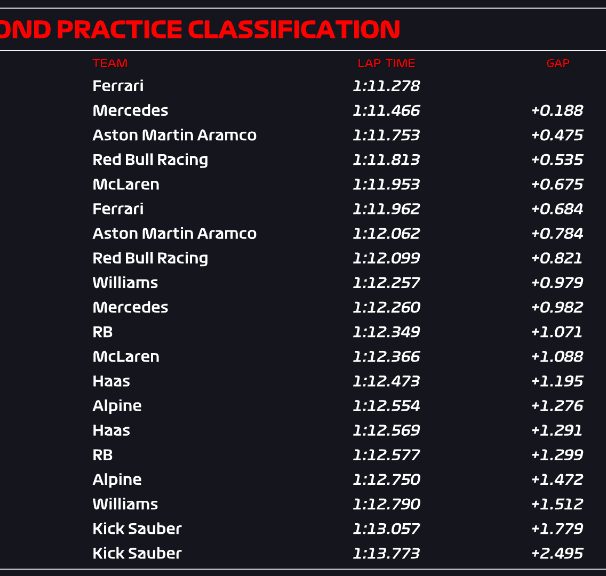Click the Red Bull Racing 1:11.813 lap time

click(386, 160)
